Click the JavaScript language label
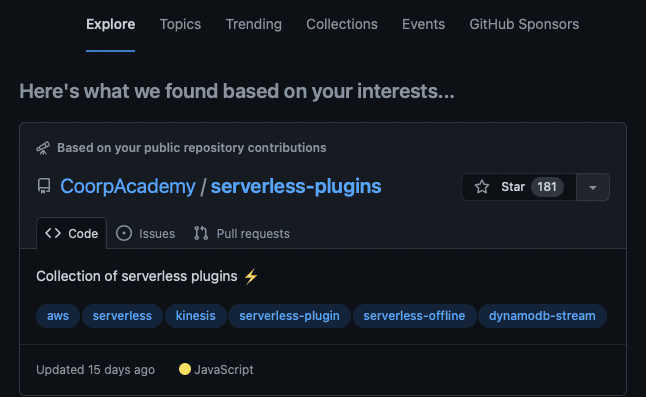Screen dimensions: 646x397 [224, 370]
